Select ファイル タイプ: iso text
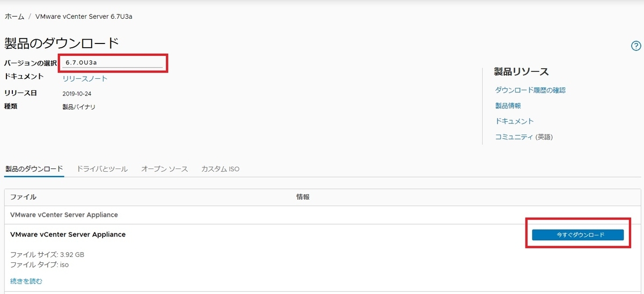The height and width of the screenshot is (294, 644). [39, 264]
